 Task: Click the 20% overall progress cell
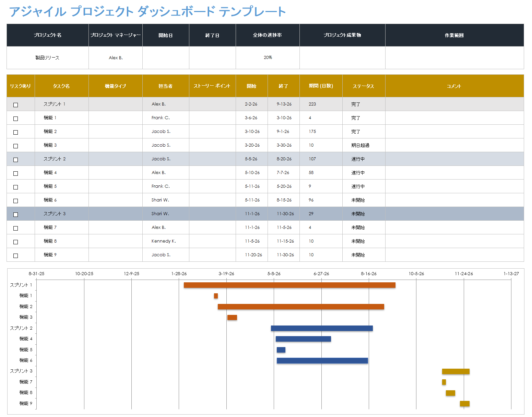(x=268, y=58)
